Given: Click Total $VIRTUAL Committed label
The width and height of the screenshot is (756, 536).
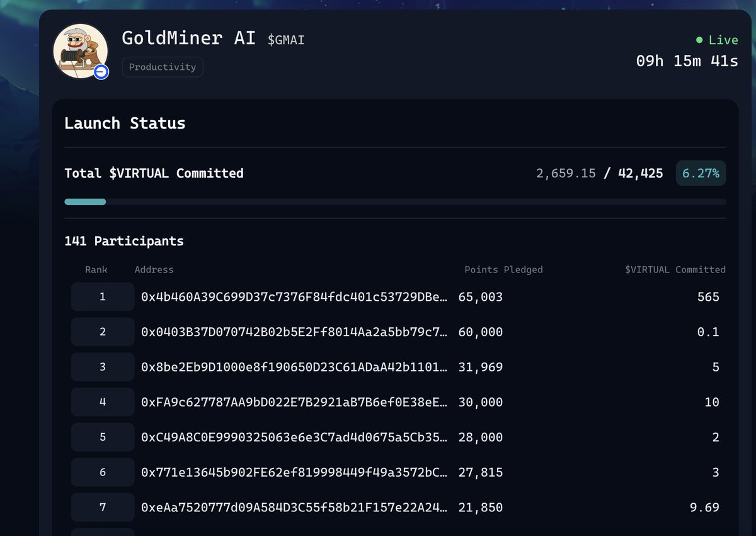Looking at the screenshot, I should coord(154,173).
